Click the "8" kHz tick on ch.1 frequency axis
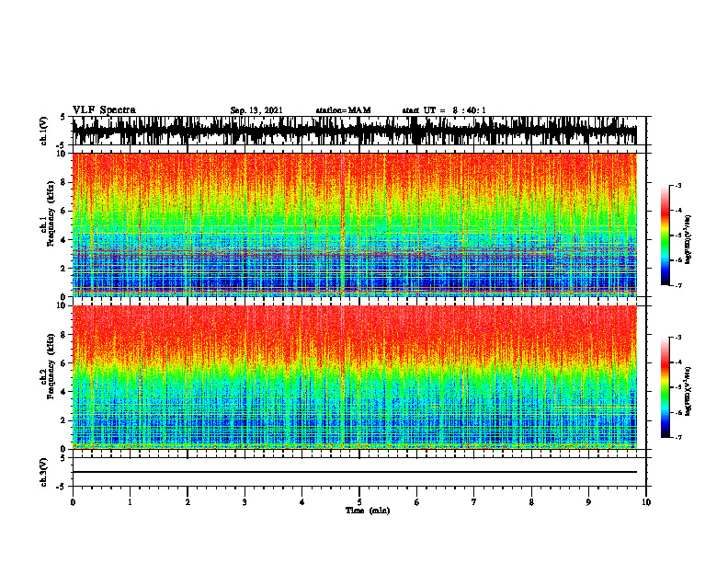Screen dimensions: 728x563 pos(64,182)
